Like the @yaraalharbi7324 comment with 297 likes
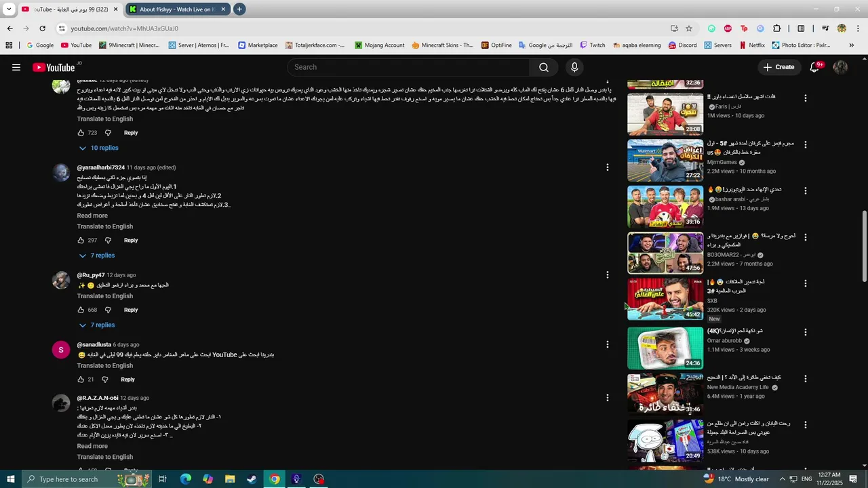Viewport: 868px width, 488px height. [81, 241]
